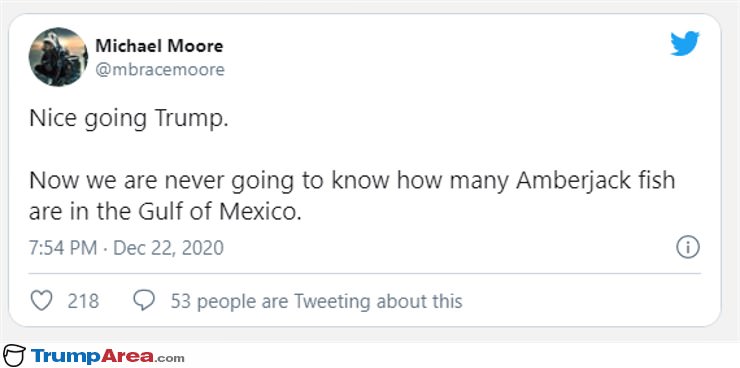Click the TrumpArea face logo icon
Image resolution: width=740 pixels, height=368 pixels.
pos(14,356)
